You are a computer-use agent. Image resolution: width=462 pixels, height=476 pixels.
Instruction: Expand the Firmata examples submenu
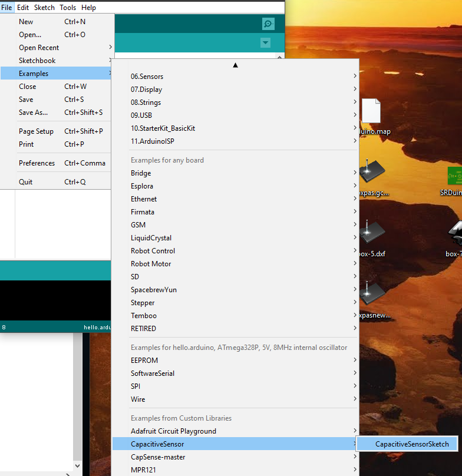point(235,212)
